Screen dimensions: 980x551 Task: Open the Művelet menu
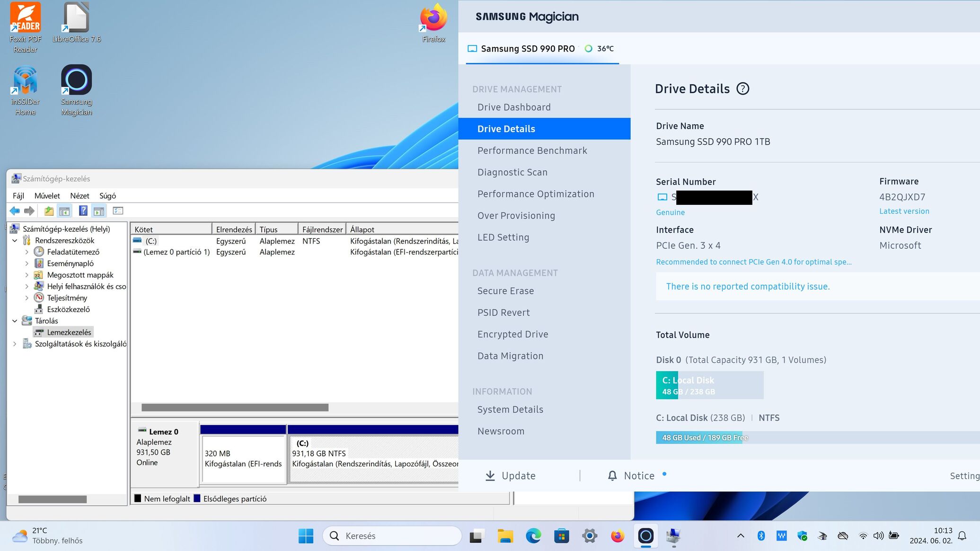pyautogui.click(x=47, y=196)
